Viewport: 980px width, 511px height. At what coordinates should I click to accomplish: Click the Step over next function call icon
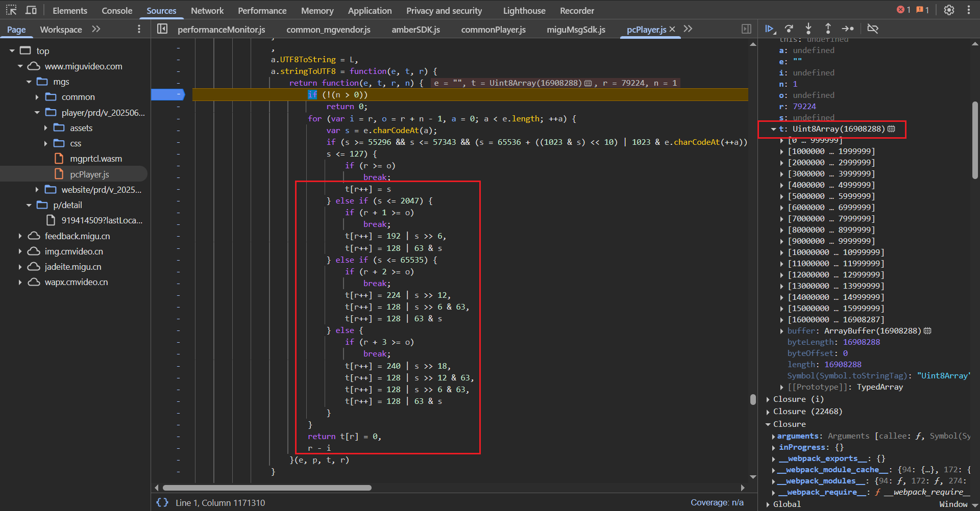pos(789,29)
